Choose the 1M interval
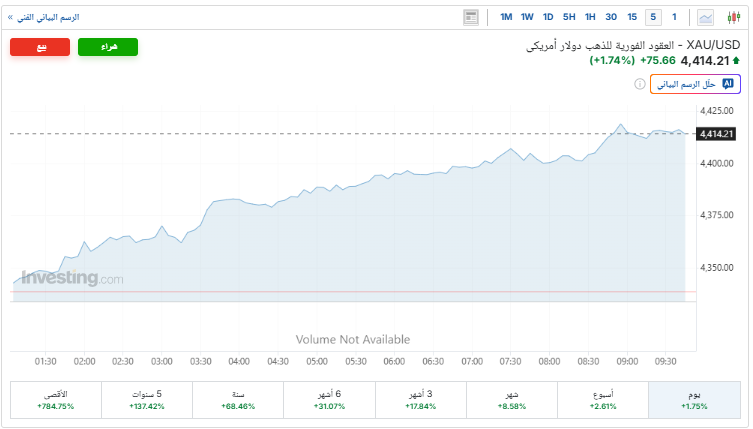This screenshot has width=753, height=429. (x=506, y=17)
